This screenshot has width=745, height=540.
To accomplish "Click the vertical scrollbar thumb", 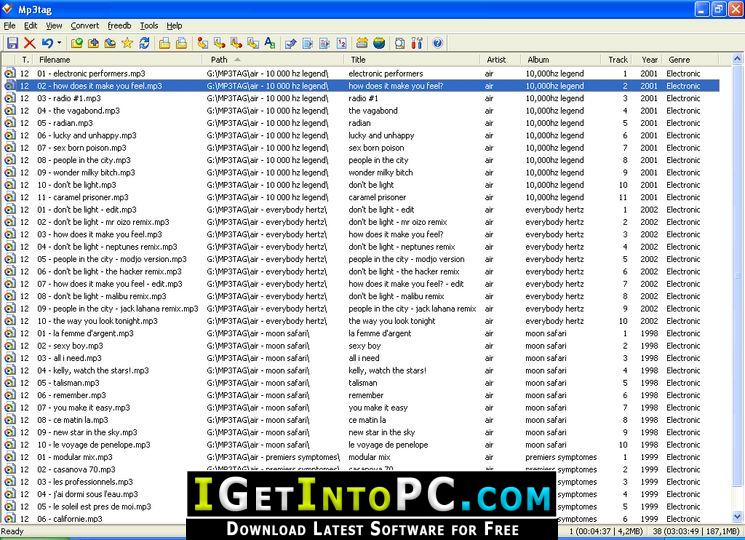I will pyautogui.click(x=738, y=275).
